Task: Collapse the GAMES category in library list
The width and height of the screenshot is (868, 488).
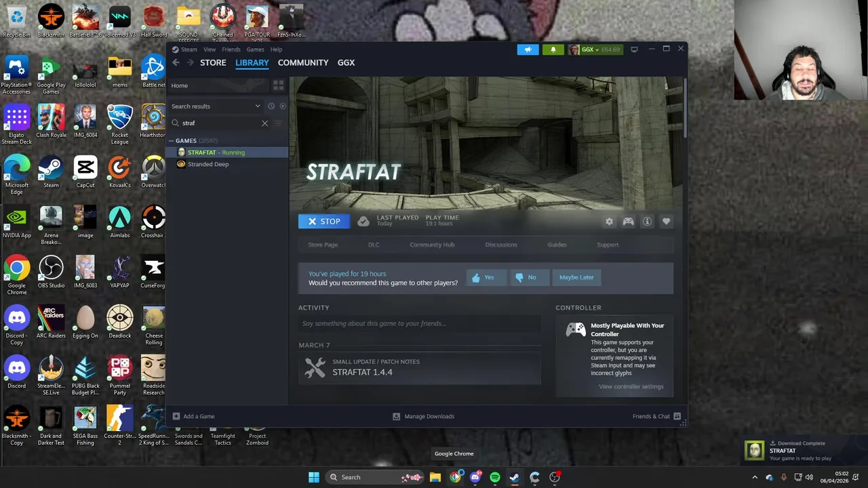Action: [x=172, y=141]
